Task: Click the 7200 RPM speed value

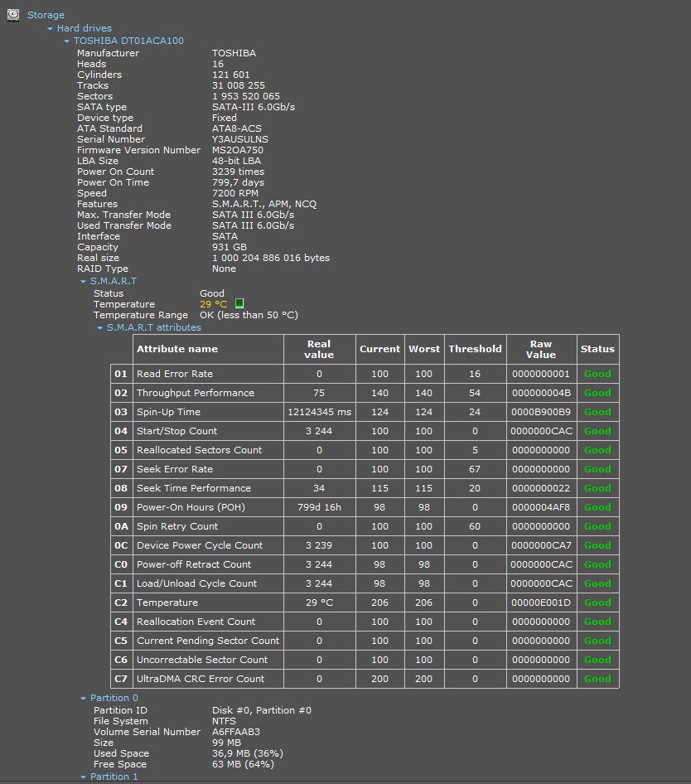Action: pos(235,193)
